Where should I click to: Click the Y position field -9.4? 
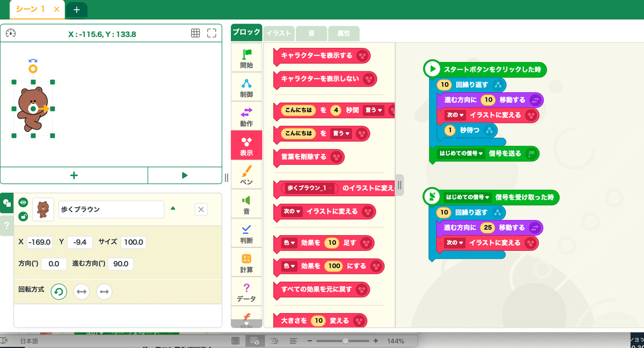[80, 242]
